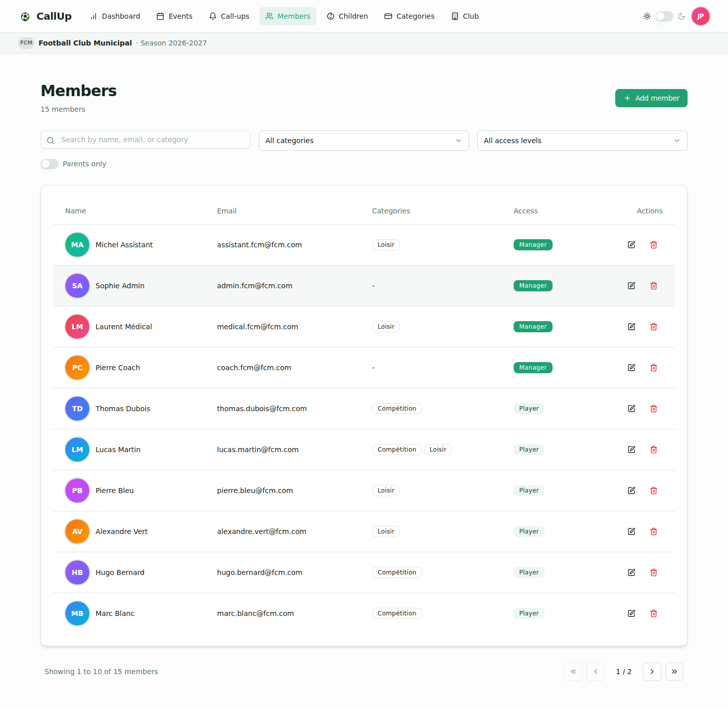Open the Categories page
Viewport: 728px width, 709px height.
pos(409,16)
